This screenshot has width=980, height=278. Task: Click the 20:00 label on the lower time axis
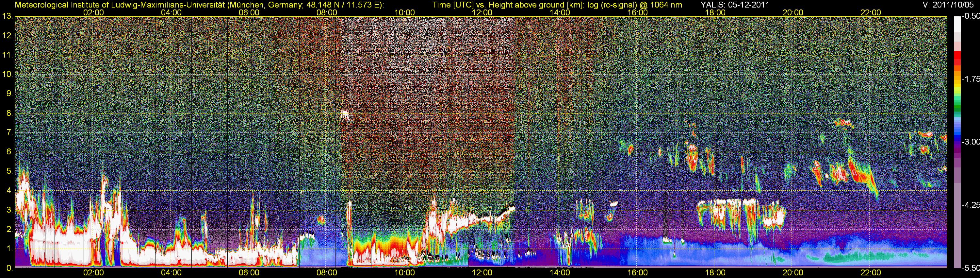793,273
